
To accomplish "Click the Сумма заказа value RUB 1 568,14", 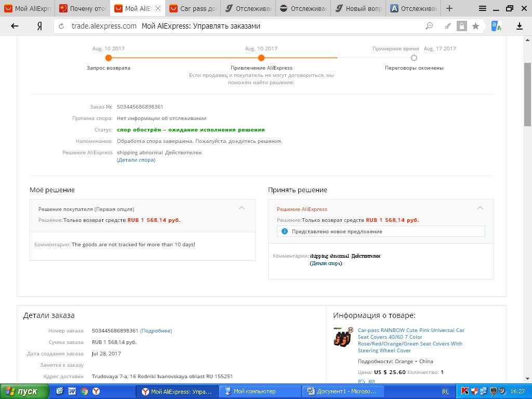I will [114, 342].
